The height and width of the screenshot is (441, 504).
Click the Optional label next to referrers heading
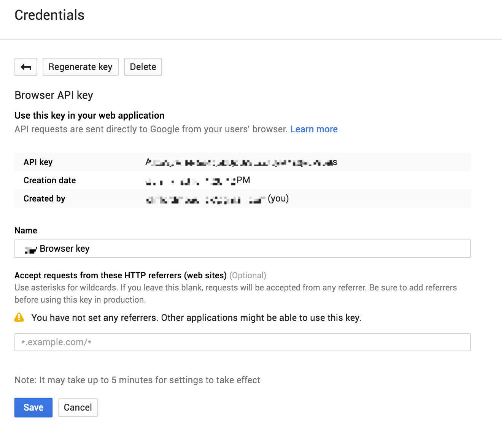coord(248,275)
